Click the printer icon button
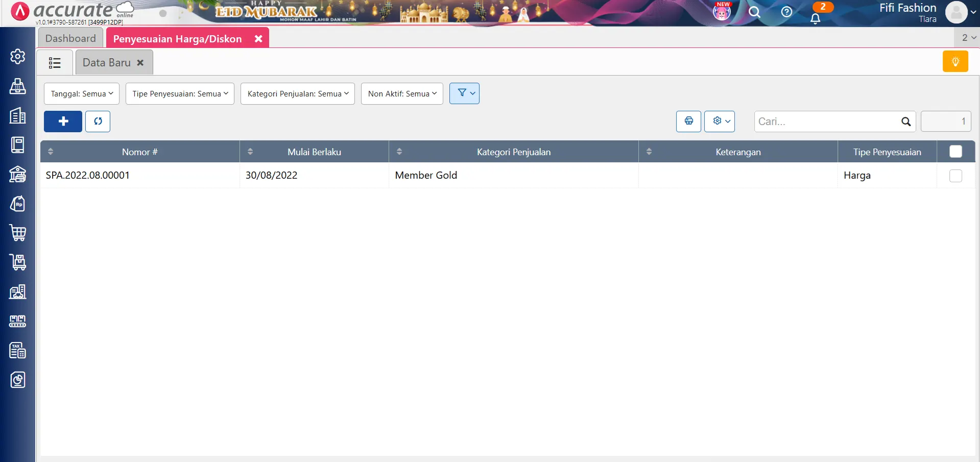The width and height of the screenshot is (980, 462). [x=688, y=121]
